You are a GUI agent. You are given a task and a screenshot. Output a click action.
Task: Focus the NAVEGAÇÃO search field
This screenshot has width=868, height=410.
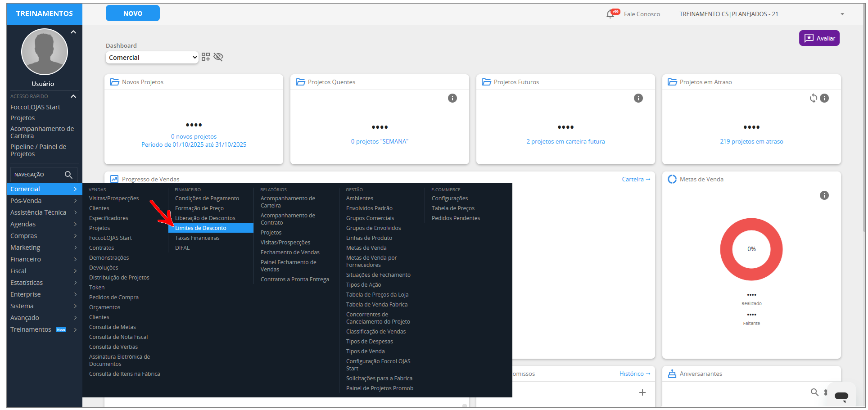coord(44,175)
